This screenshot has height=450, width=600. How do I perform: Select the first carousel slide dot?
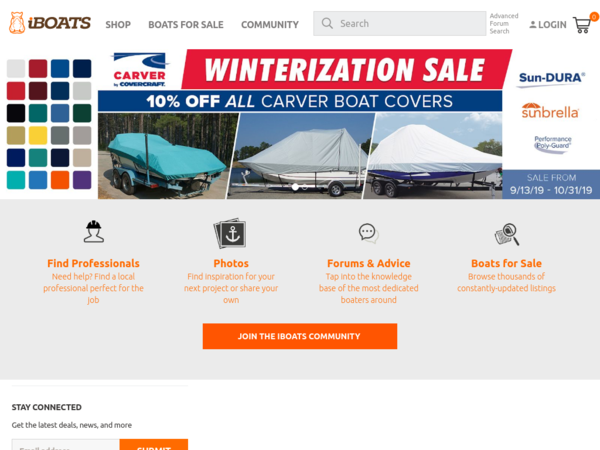coord(295,187)
